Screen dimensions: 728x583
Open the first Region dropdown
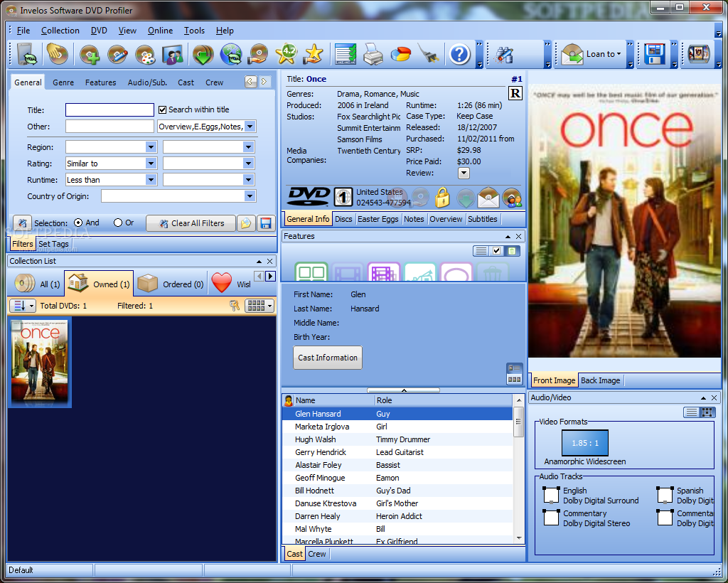click(151, 147)
